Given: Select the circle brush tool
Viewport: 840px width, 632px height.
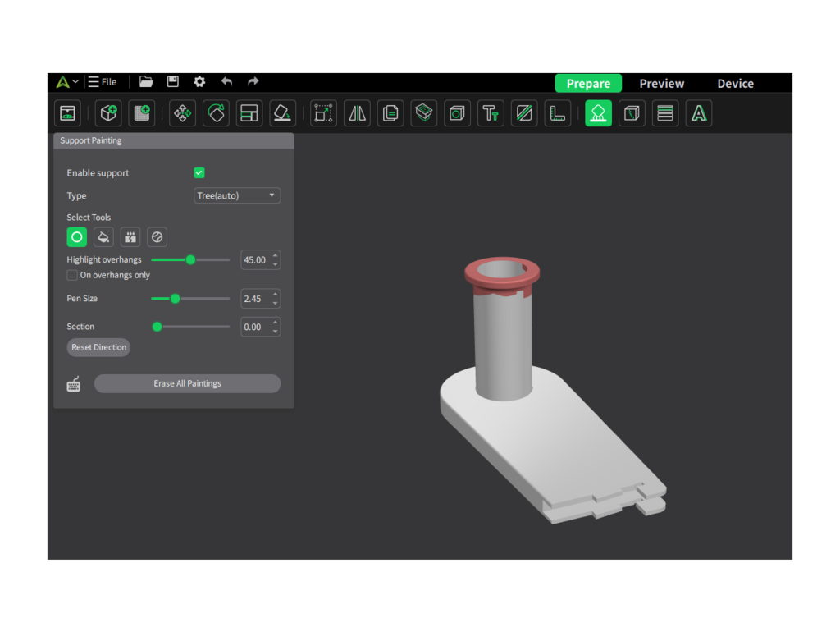Looking at the screenshot, I should (76, 237).
